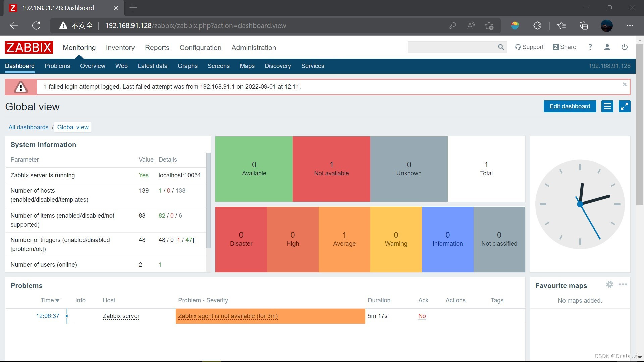This screenshot has width=644, height=362.
Task: Dismiss the failed login warning message
Action: coord(625,84)
